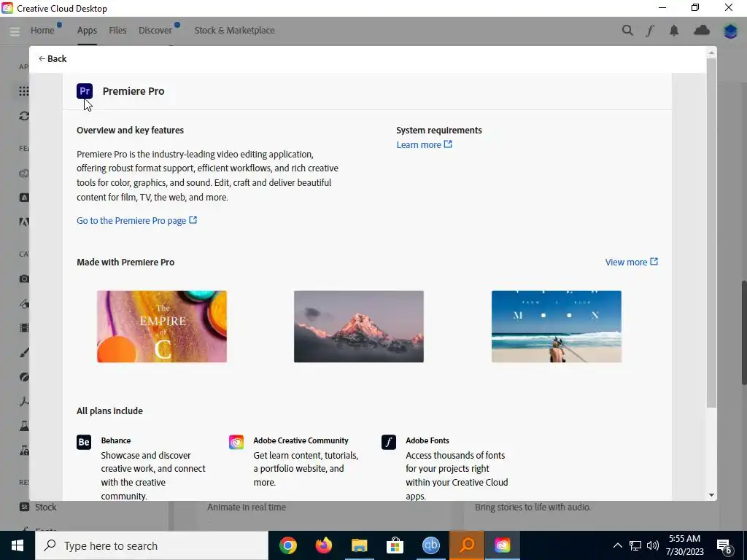The width and height of the screenshot is (747, 560).
Task: Click the dialog scrollbar thumb
Action: (x=711, y=233)
